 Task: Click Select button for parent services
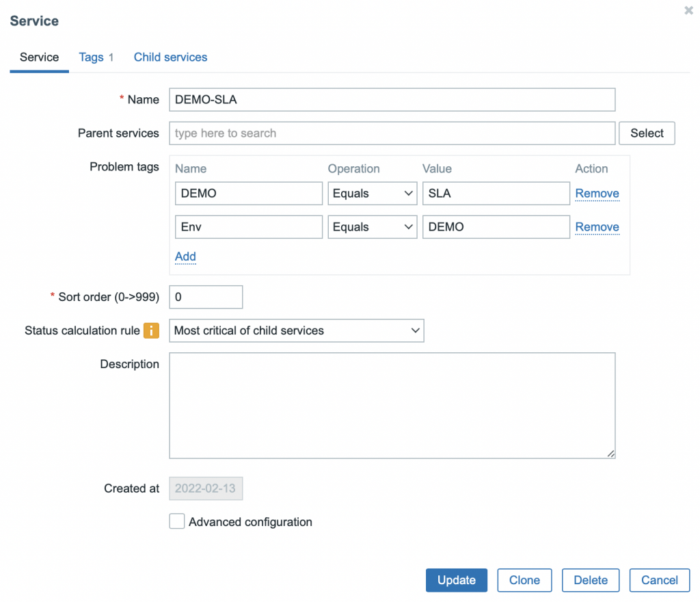(647, 133)
